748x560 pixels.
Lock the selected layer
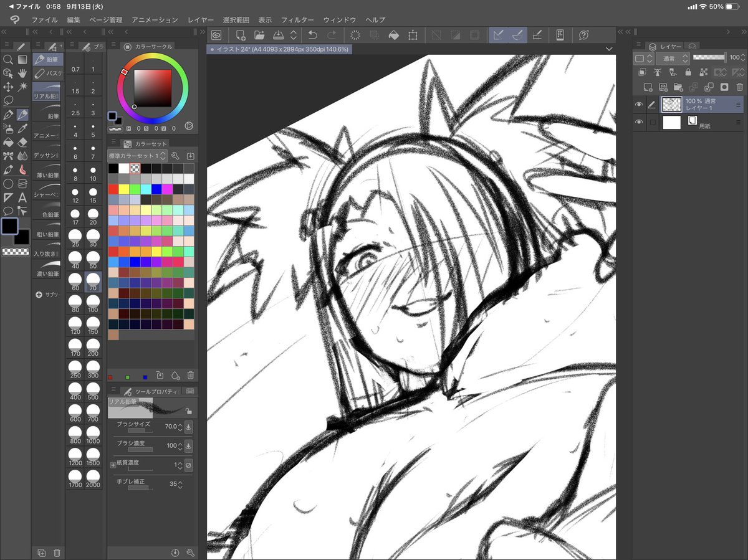click(x=688, y=72)
